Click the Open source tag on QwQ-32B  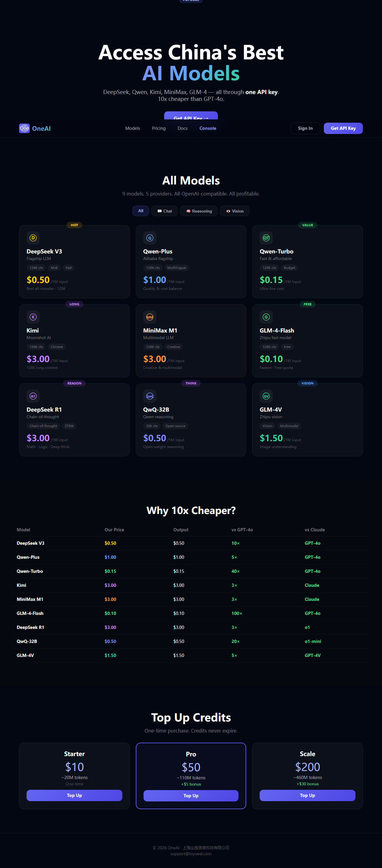(x=175, y=426)
